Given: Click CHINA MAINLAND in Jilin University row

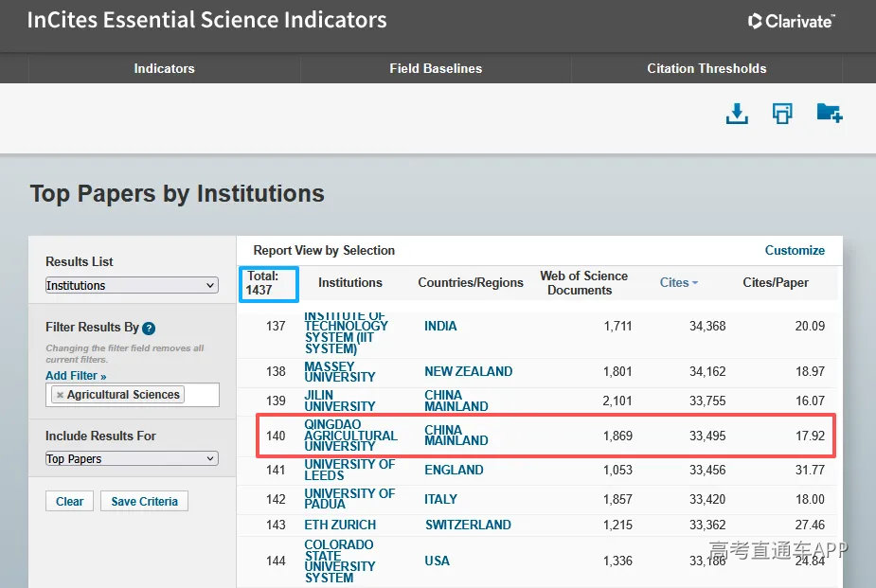Looking at the screenshot, I should (456, 401).
